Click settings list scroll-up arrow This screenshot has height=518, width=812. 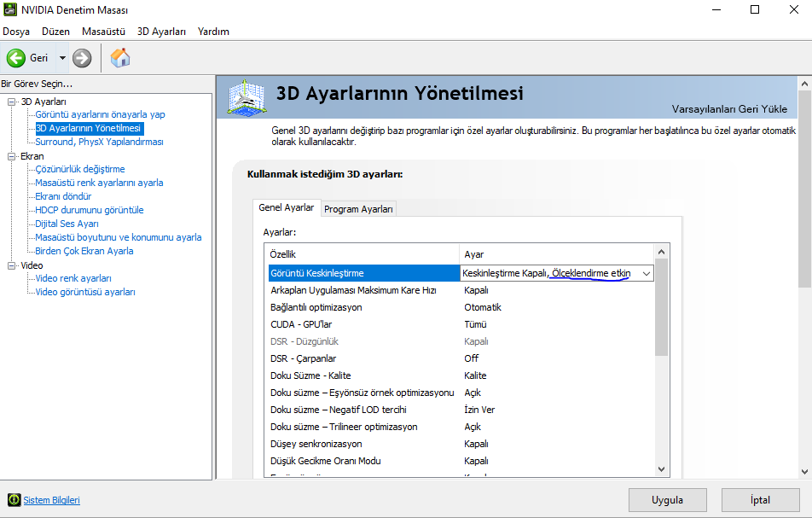(661, 252)
